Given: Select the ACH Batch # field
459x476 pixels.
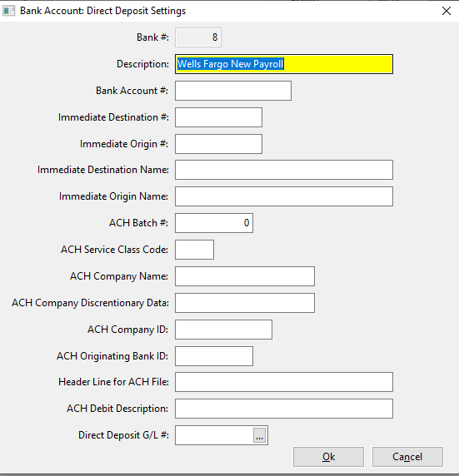Looking at the screenshot, I should pyautogui.click(x=214, y=223).
